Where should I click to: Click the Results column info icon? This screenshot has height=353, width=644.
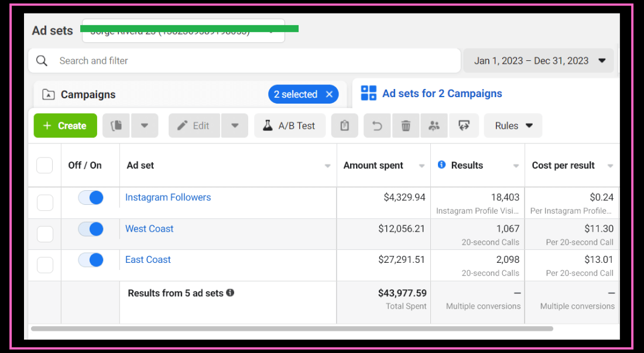[442, 165]
